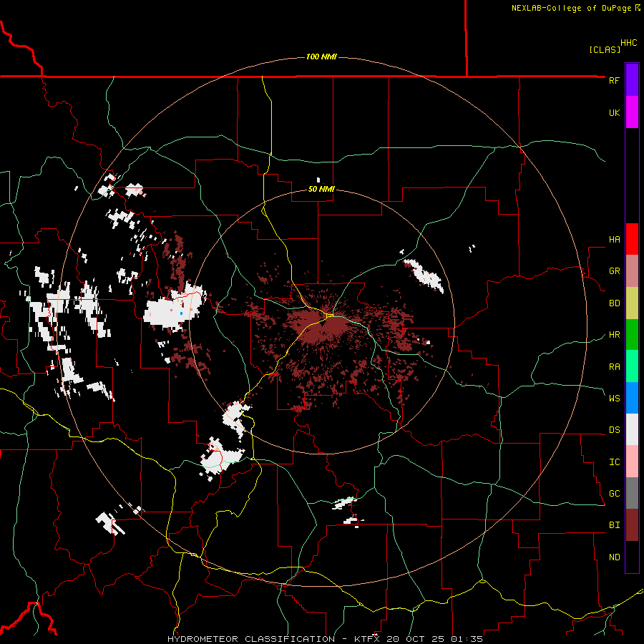Click the red HA legend color swatch
This screenshot has width=644, height=644.
[x=632, y=239]
